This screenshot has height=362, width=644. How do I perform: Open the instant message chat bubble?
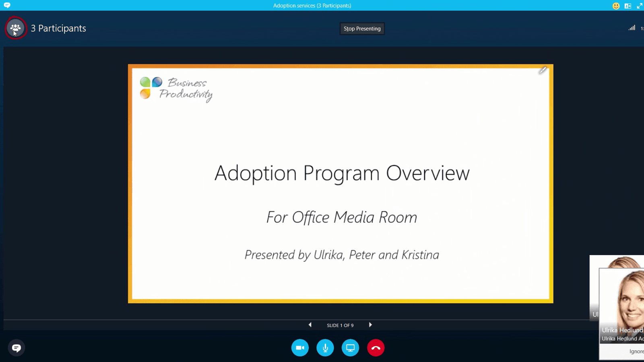click(17, 348)
